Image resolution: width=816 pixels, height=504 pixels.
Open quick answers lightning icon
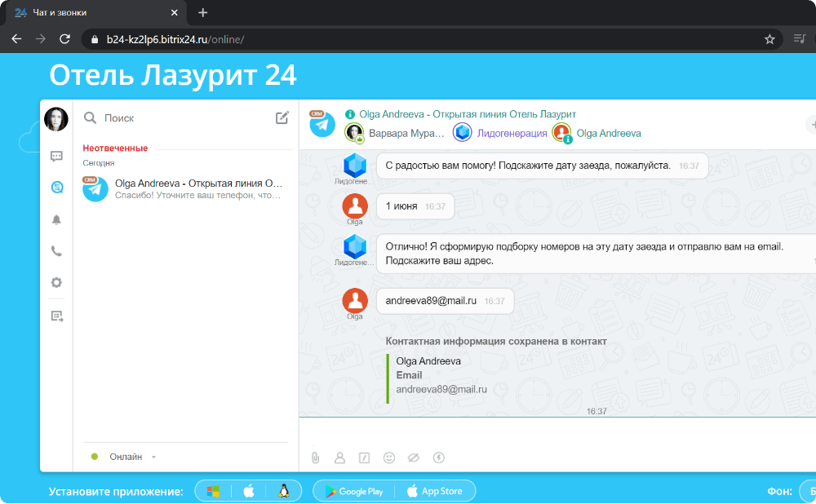pos(439,458)
